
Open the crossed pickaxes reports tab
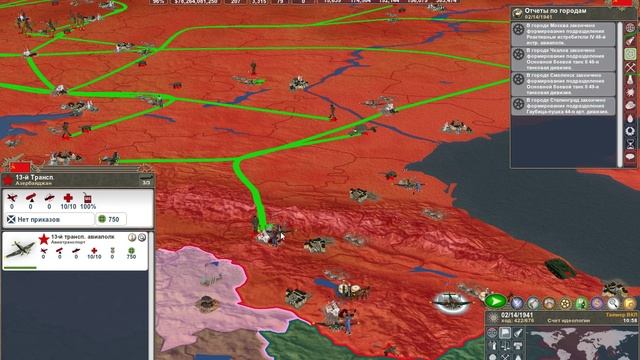631,67
